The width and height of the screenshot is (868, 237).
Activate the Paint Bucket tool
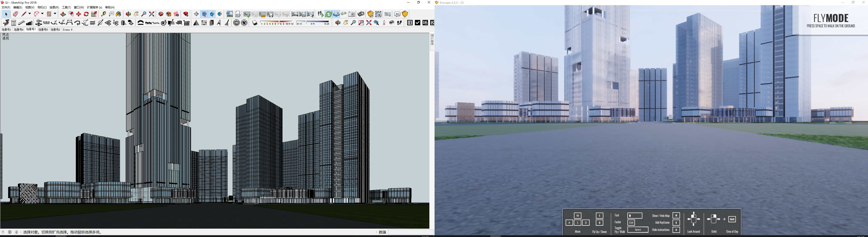point(119,14)
